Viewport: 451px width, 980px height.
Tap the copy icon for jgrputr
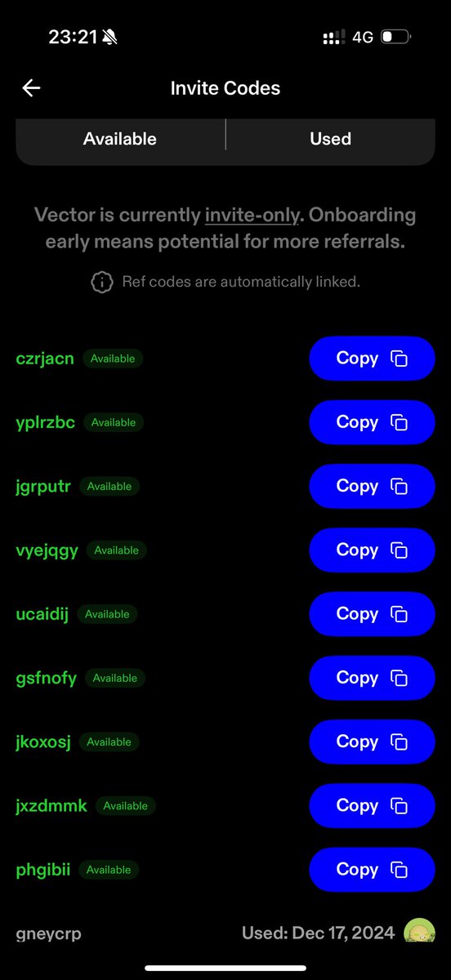click(399, 486)
